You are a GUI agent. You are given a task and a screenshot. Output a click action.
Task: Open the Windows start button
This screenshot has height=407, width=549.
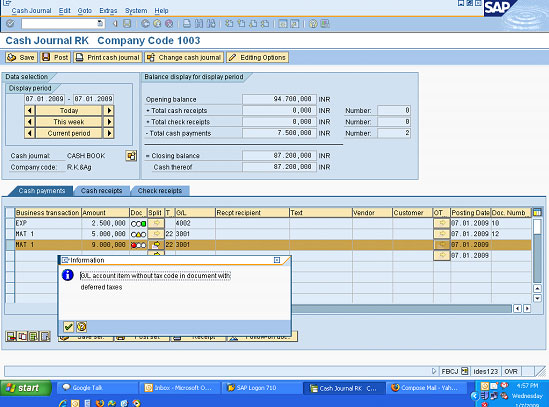point(26,388)
